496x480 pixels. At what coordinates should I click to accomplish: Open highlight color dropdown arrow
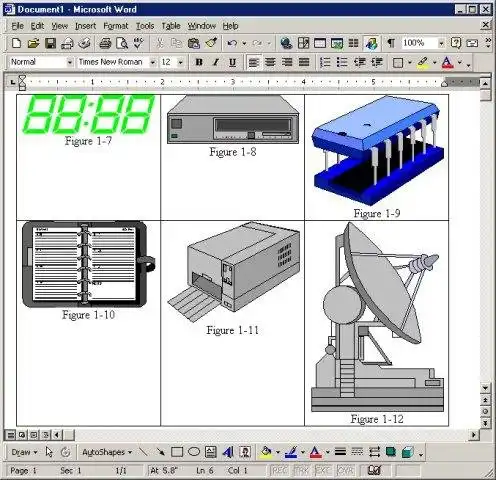pyautogui.click(x=435, y=63)
